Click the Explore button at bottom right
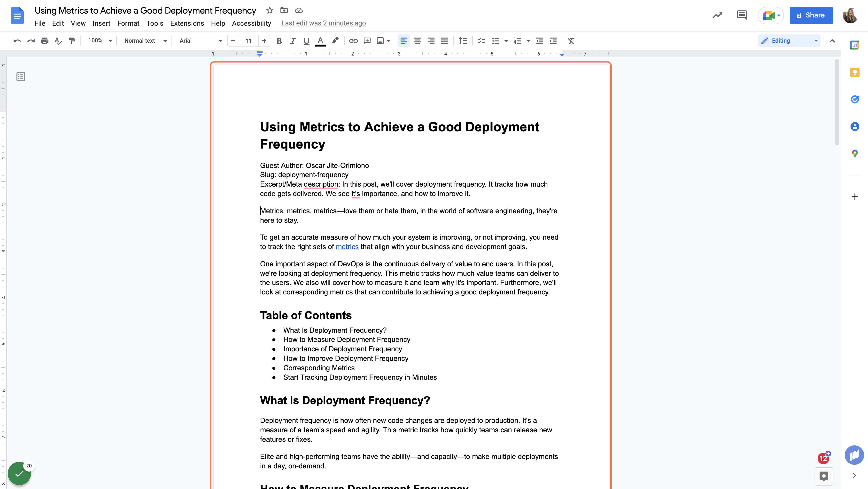Screen dimensions: 868x489 click(824, 476)
